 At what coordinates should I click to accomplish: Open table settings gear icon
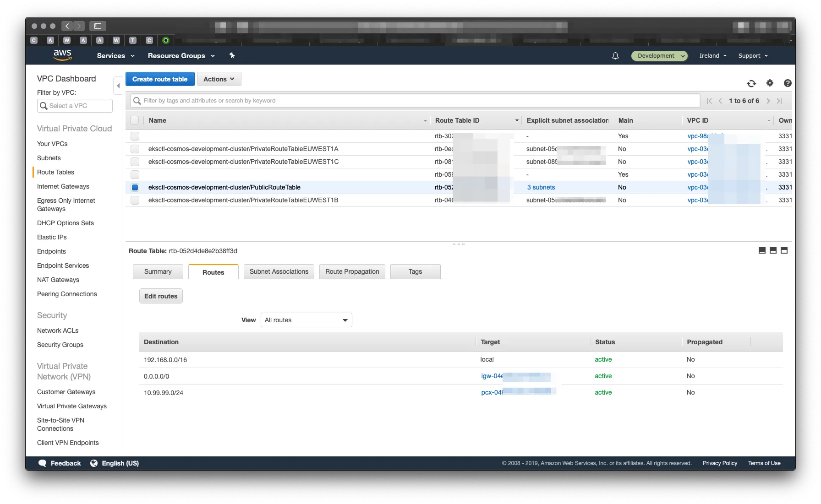coord(770,83)
